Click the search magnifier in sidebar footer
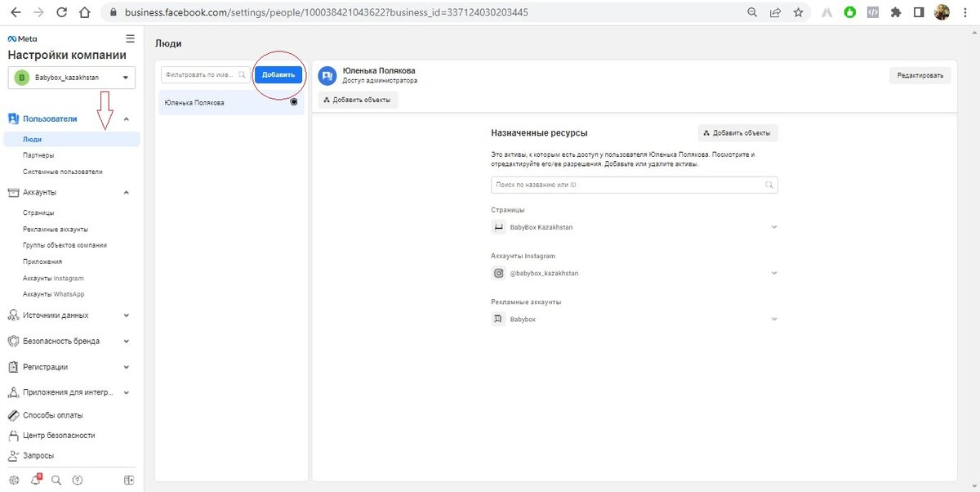 pos(56,480)
